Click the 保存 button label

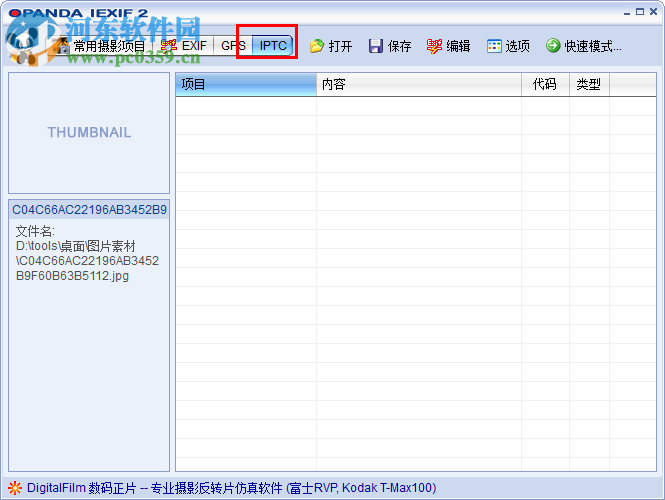pos(399,46)
